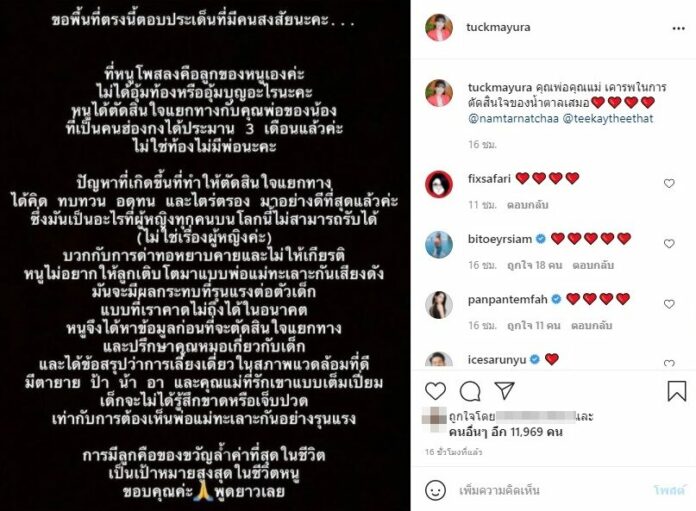Open the three-dot more options menu
This screenshot has height=511, width=696.
click(678, 28)
